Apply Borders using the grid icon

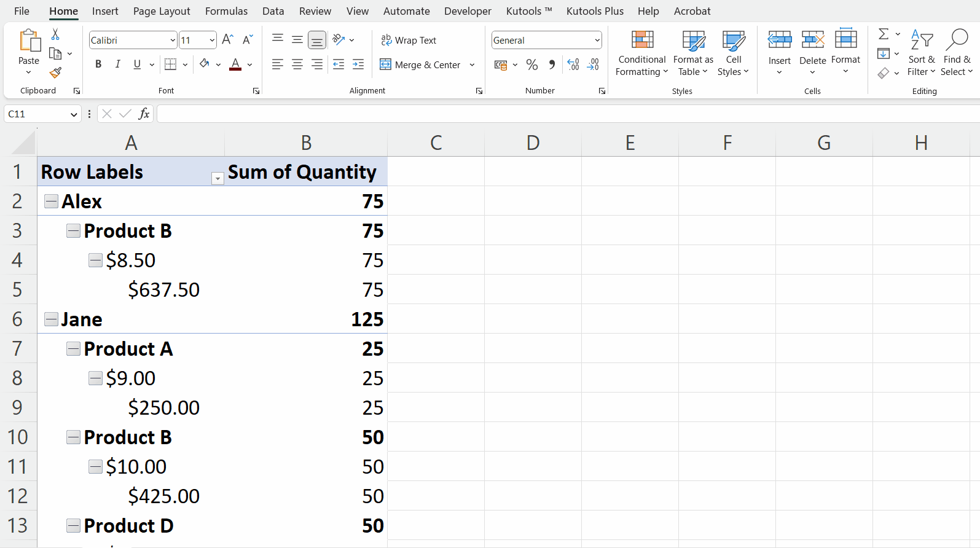[x=171, y=64]
